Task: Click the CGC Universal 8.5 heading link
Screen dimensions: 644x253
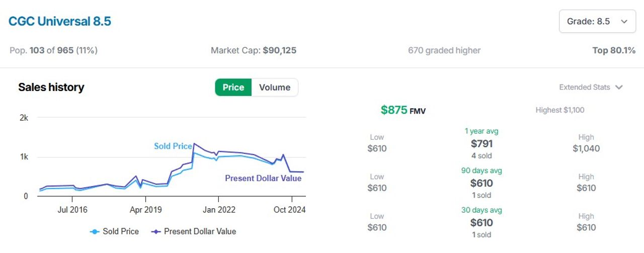Action: [59, 21]
